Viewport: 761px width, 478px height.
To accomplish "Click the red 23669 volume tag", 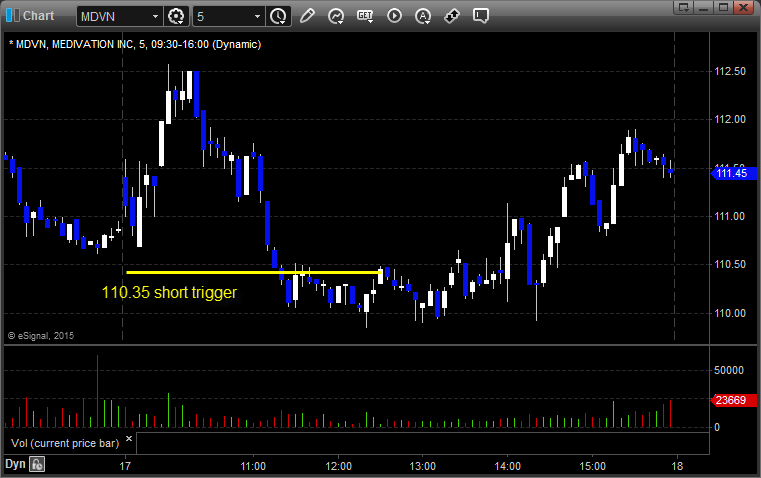I will pos(732,400).
